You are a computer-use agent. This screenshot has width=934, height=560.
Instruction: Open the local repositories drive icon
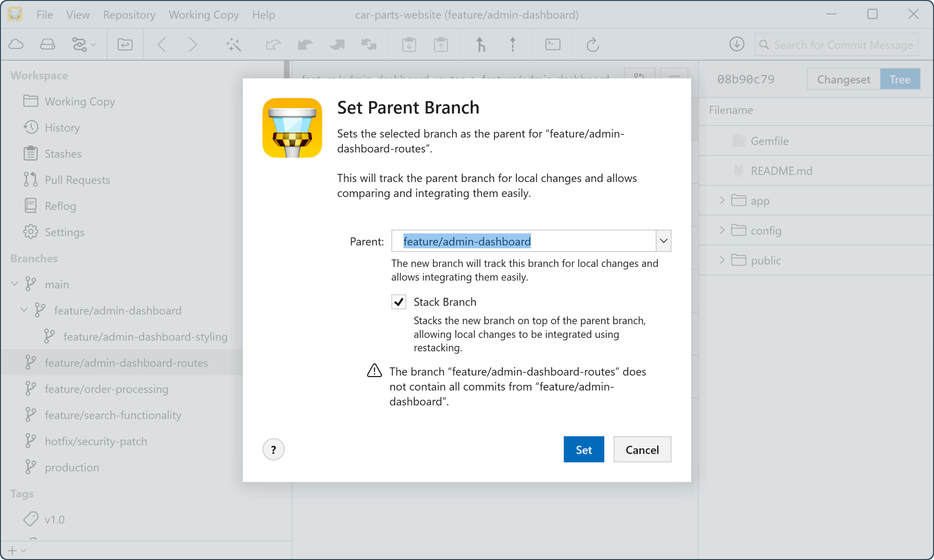tap(47, 44)
